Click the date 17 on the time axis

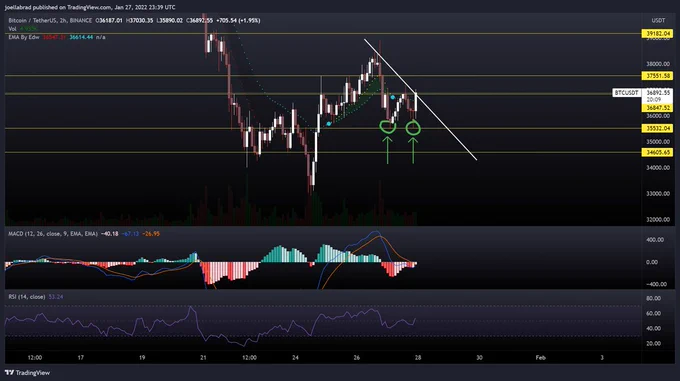coord(81,358)
